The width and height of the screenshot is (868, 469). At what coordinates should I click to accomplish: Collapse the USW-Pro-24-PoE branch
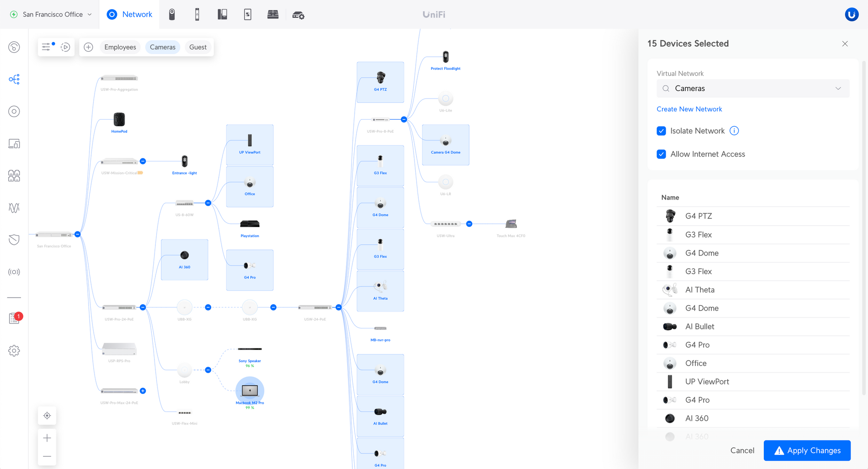[143, 307]
